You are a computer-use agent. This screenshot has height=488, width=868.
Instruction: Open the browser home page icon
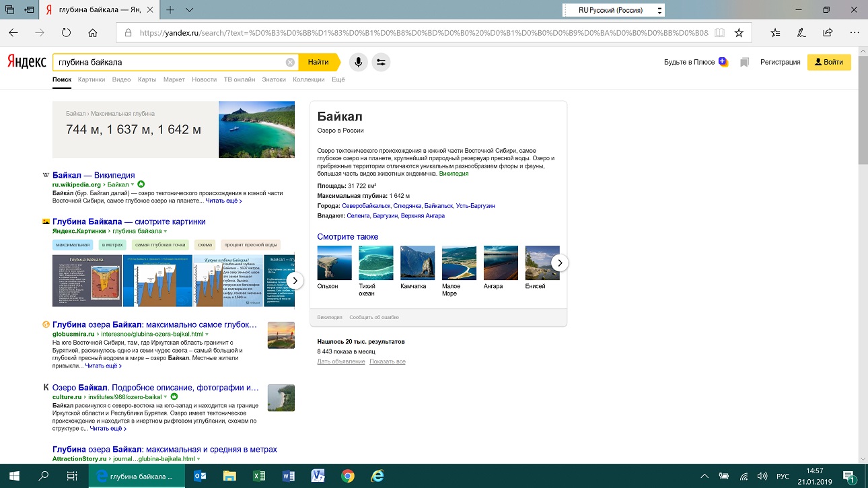click(93, 32)
